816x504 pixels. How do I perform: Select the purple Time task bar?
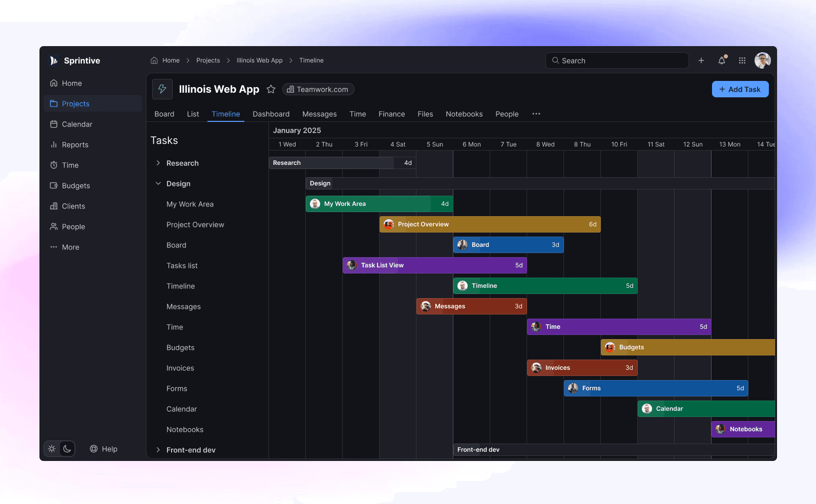click(619, 327)
